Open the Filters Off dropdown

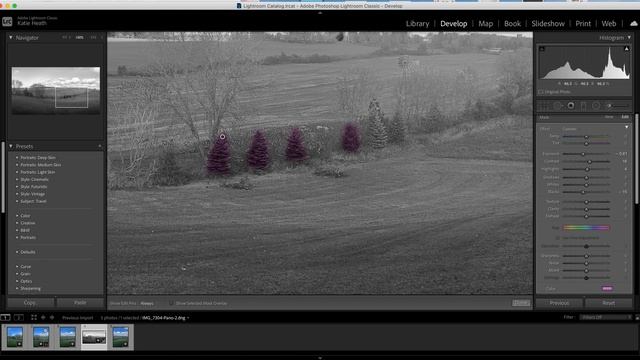pyautogui.click(x=606, y=317)
